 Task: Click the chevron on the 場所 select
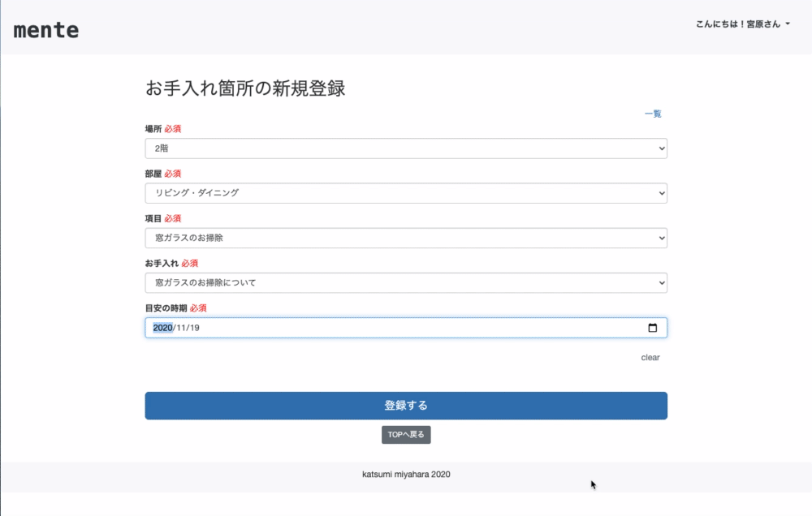coord(659,148)
